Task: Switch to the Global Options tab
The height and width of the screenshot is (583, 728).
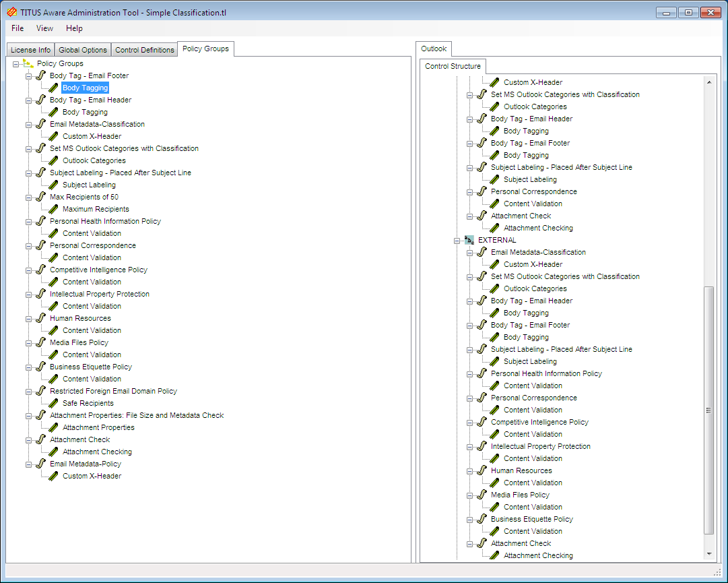Action: click(83, 50)
